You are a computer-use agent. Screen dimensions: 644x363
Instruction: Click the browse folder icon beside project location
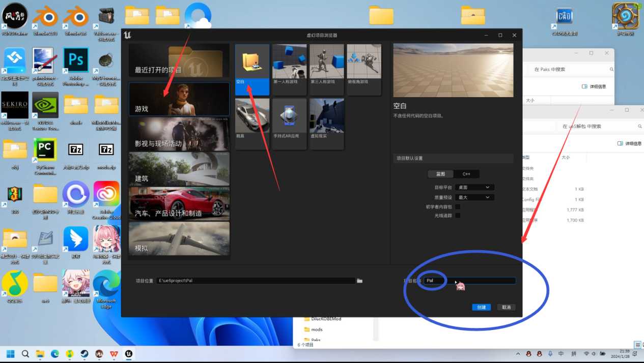point(360,281)
